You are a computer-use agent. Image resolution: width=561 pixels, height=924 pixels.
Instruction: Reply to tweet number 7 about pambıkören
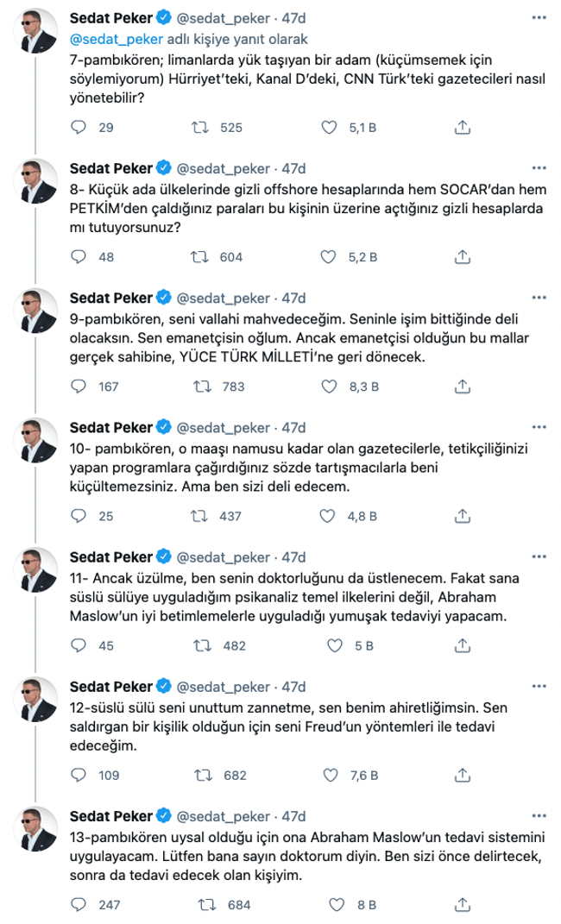[x=79, y=126]
